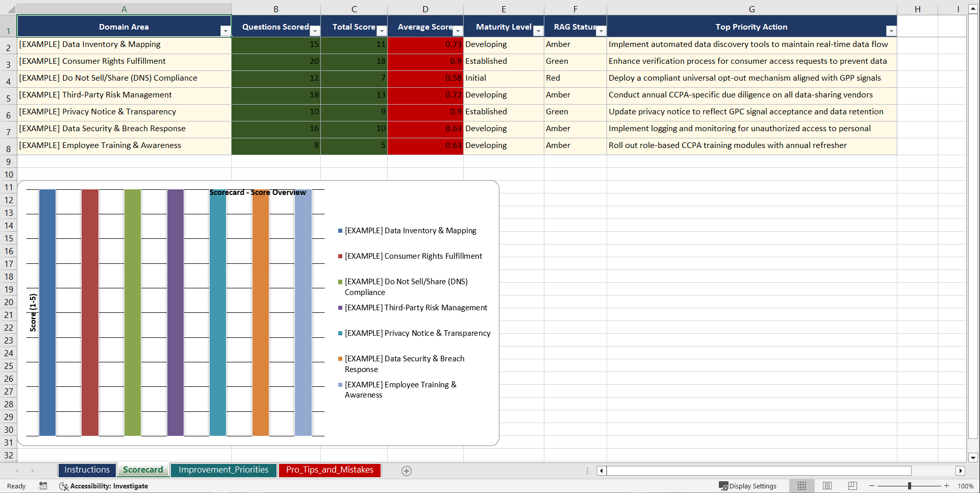Click the sheet tab scroll right arrow
The image size is (980, 493).
[33, 471]
